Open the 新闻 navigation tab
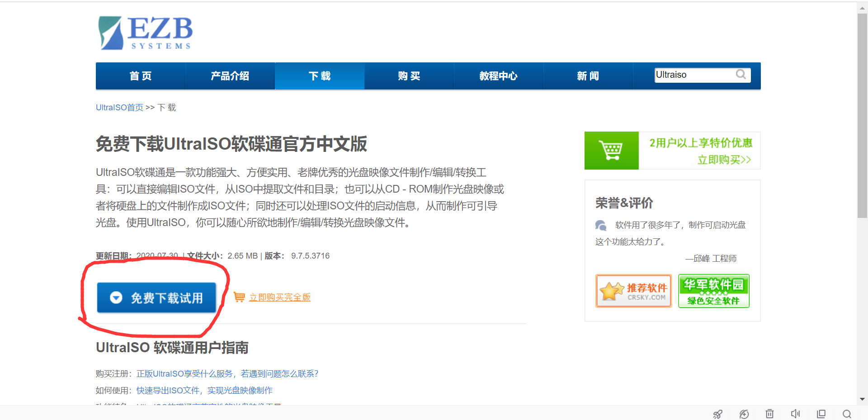 tap(588, 76)
